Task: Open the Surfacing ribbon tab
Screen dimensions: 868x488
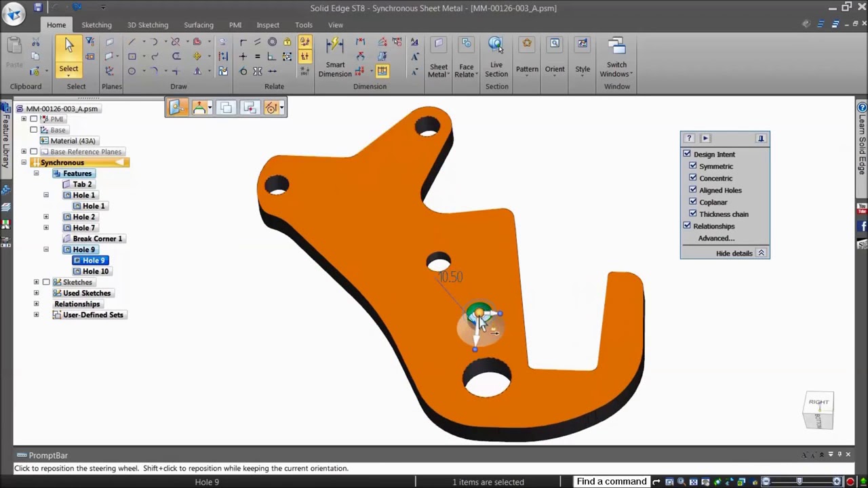Action: 199,25
